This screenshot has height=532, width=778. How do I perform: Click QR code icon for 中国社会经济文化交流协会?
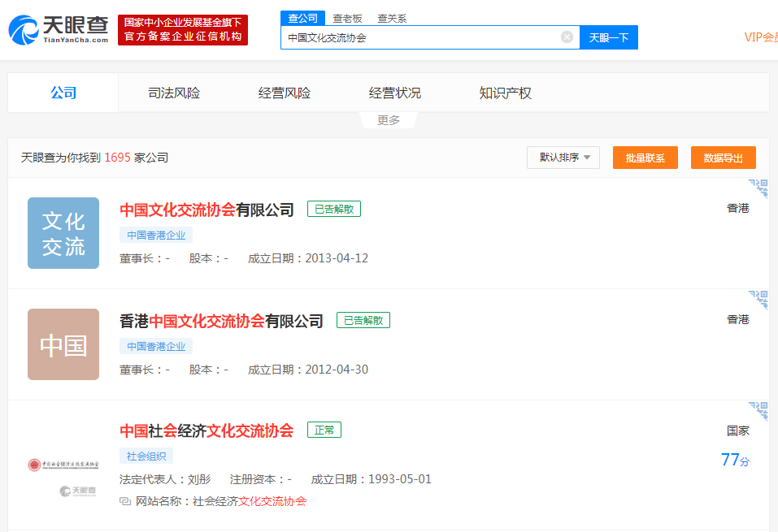point(758,411)
